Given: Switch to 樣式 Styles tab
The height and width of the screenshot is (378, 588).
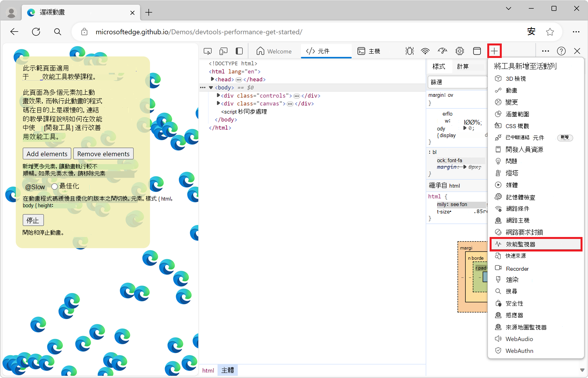Looking at the screenshot, I should coord(439,67).
